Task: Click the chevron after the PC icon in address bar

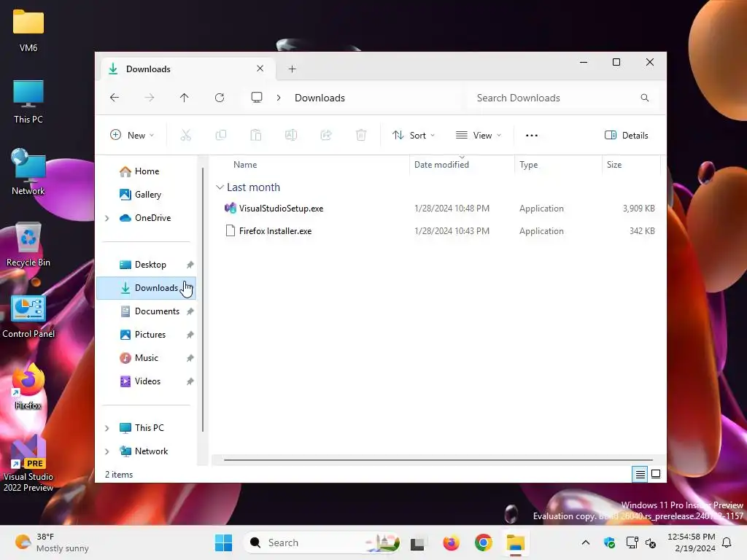Action: tap(279, 98)
